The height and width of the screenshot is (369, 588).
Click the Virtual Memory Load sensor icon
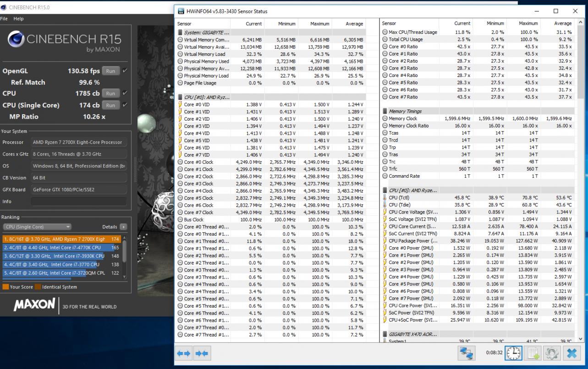click(180, 54)
